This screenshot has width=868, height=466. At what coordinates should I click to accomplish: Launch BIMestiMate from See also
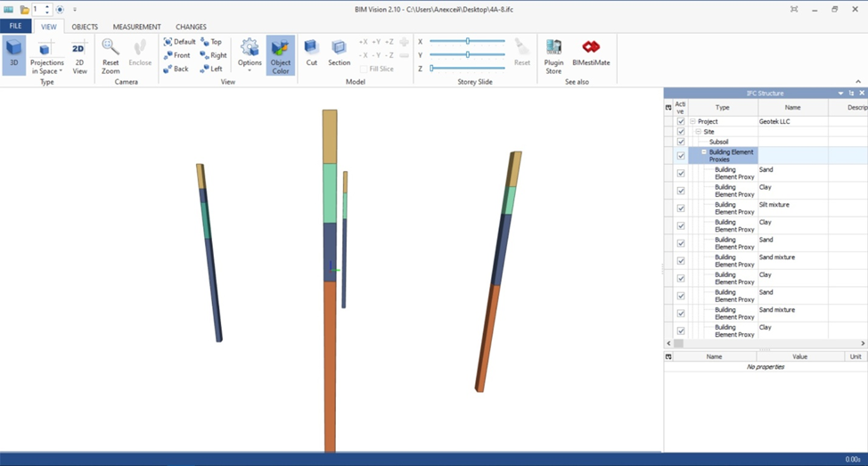590,55
